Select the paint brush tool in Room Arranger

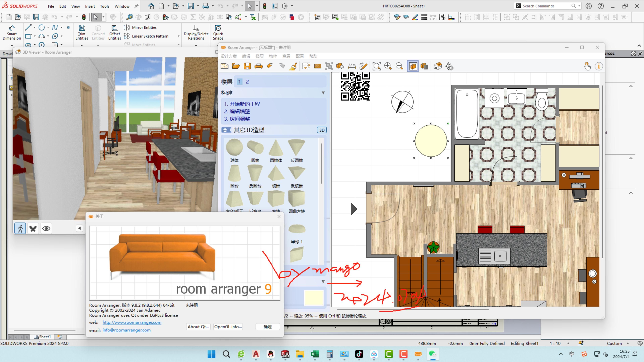pos(293,66)
